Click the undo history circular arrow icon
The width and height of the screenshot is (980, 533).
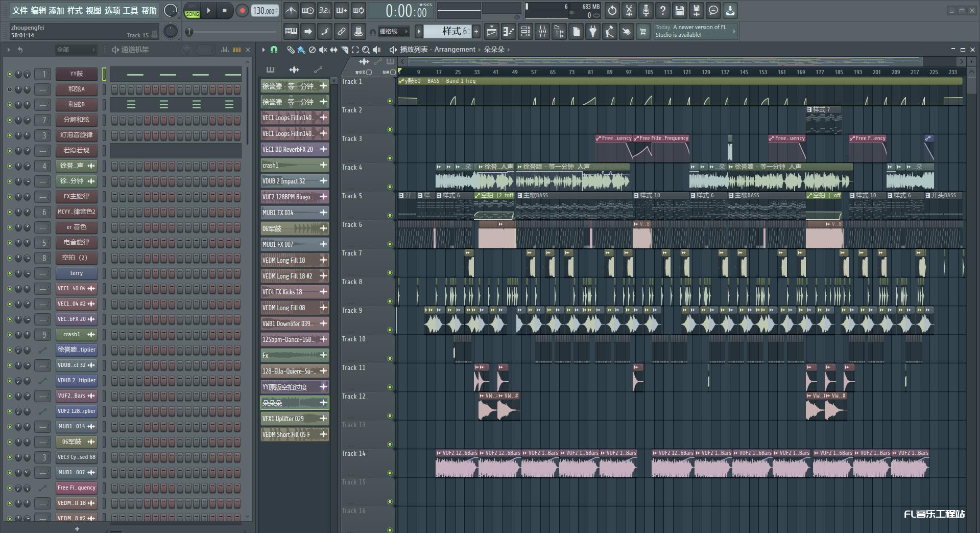click(612, 10)
